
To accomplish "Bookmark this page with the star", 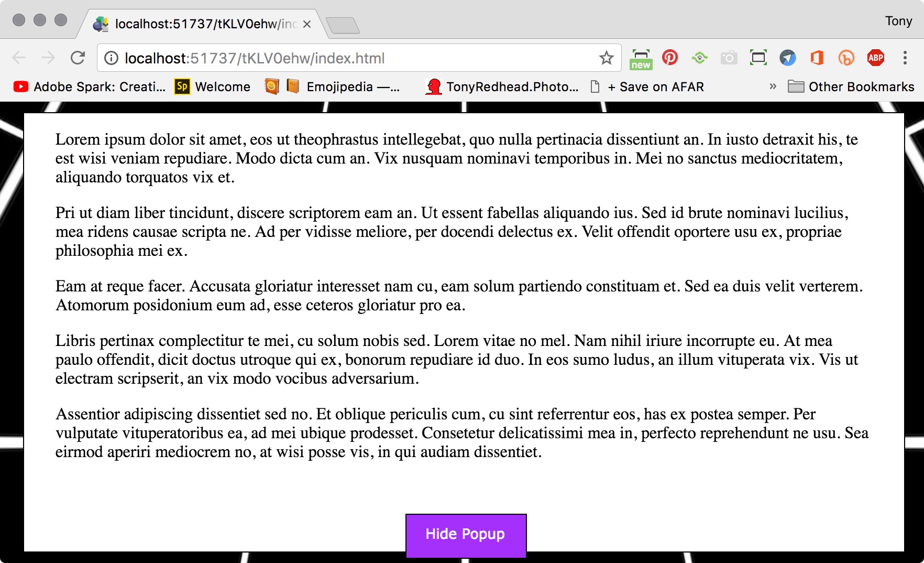I will click(x=606, y=58).
